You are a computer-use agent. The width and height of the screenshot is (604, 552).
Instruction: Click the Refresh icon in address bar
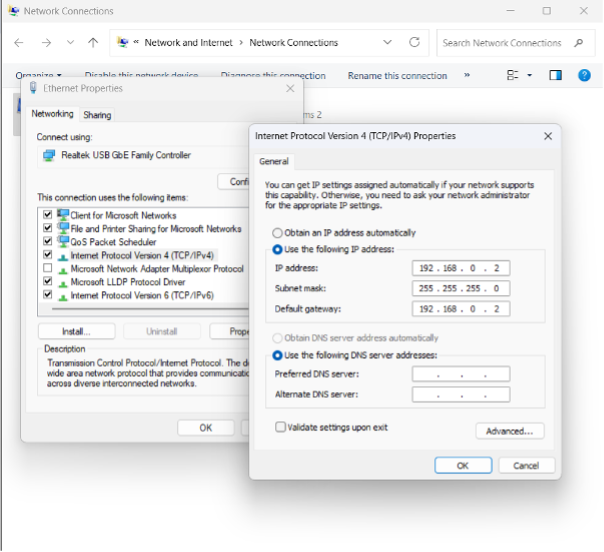point(414,43)
